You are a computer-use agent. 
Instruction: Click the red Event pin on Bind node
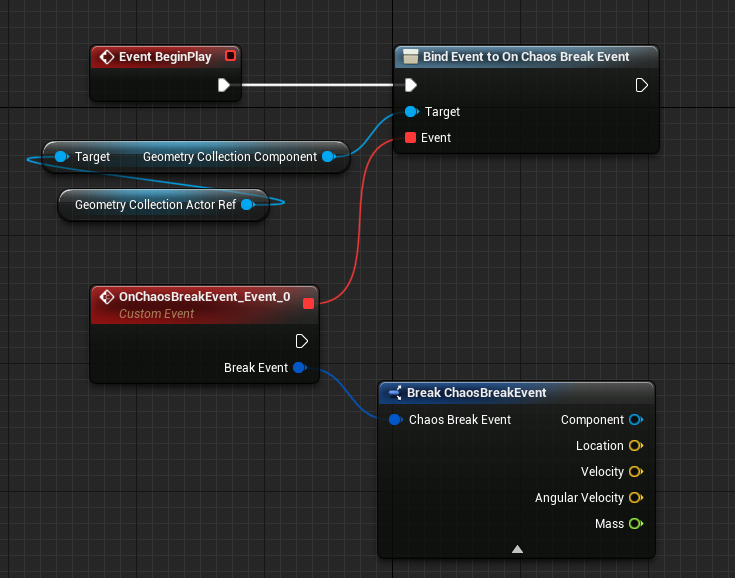pos(410,138)
